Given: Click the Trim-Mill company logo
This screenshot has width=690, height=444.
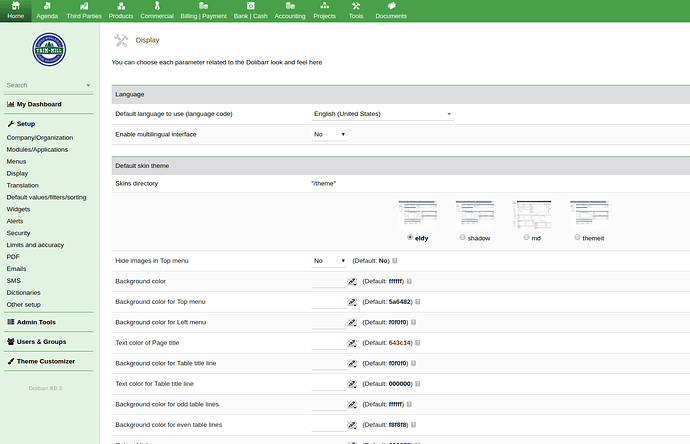Looking at the screenshot, I should (x=49, y=50).
